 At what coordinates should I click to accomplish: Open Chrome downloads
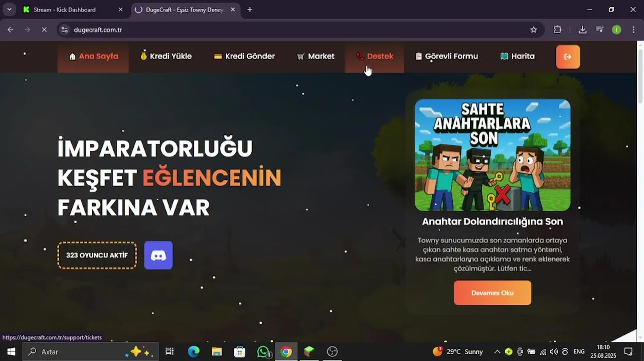pos(582,30)
